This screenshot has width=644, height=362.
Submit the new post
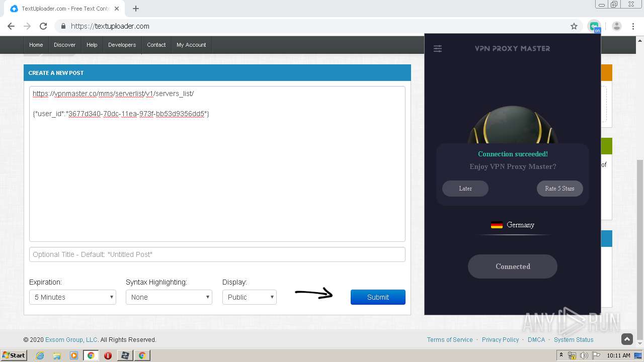click(x=378, y=297)
